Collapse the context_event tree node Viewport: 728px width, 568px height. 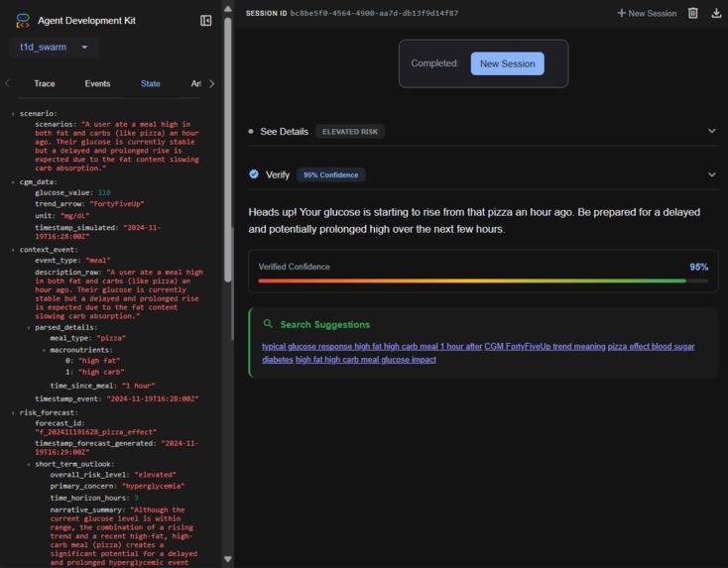pyautogui.click(x=13, y=250)
